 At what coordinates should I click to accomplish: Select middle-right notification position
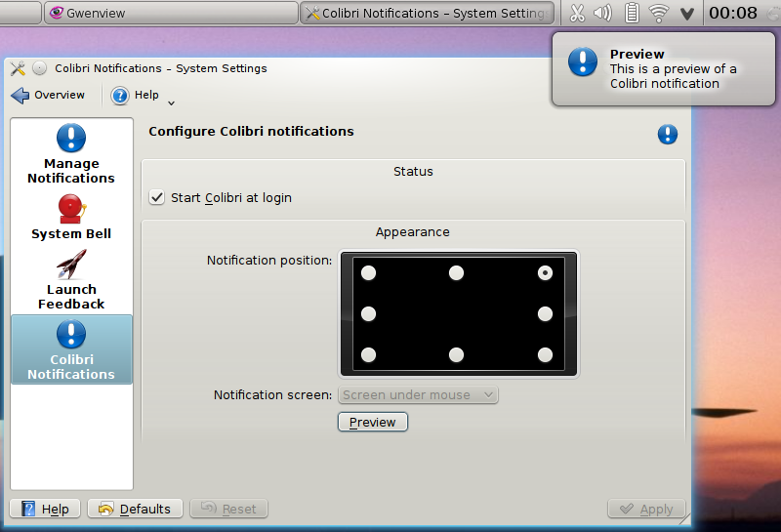click(545, 313)
